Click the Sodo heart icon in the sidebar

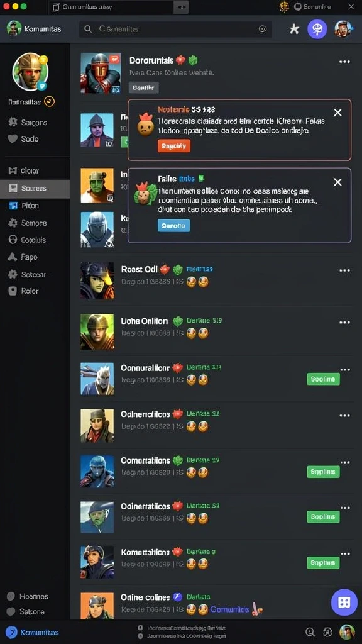coord(13,139)
